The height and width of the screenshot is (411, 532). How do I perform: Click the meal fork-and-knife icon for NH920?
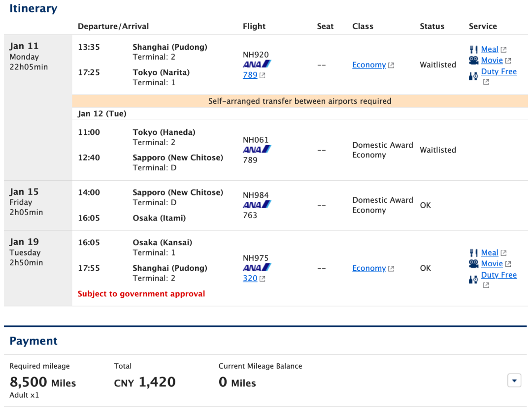tap(474, 50)
